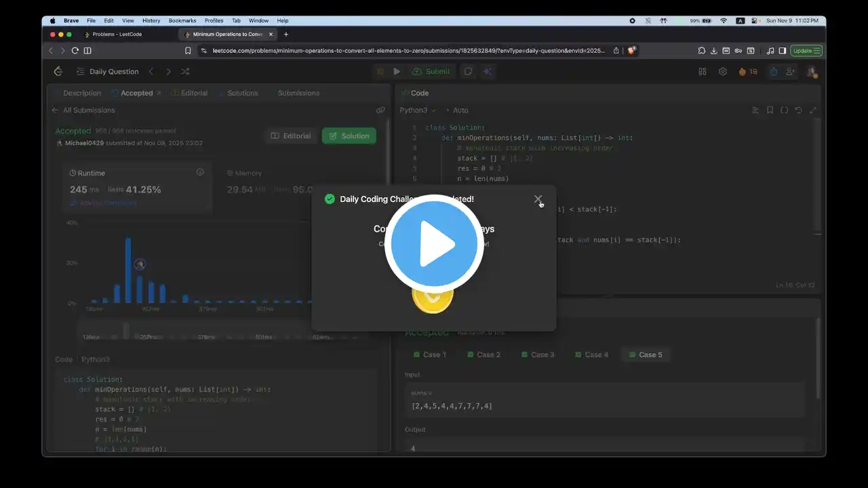The image size is (868, 488).
Task: Bookmark this page in Brave address bar
Action: 188,50
